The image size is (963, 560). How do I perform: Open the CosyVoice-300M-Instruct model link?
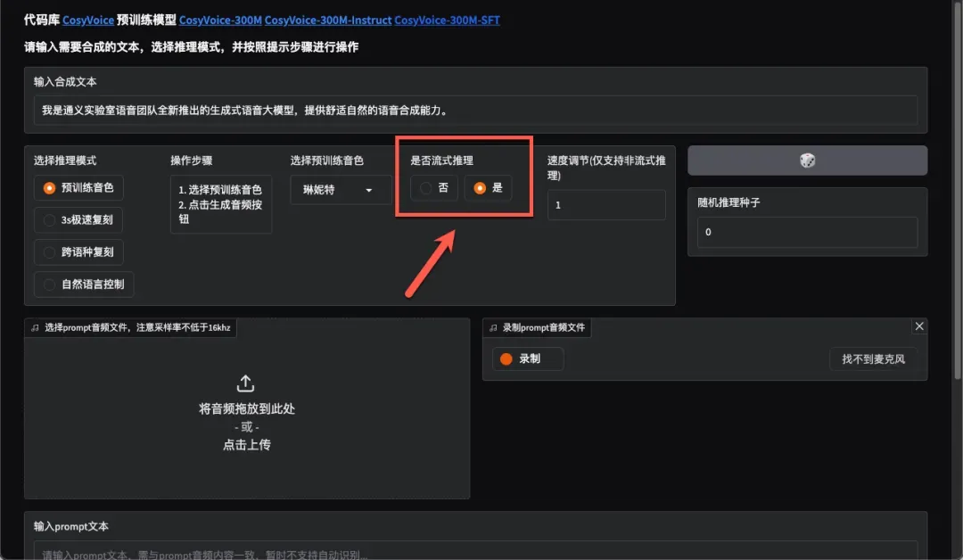point(327,20)
